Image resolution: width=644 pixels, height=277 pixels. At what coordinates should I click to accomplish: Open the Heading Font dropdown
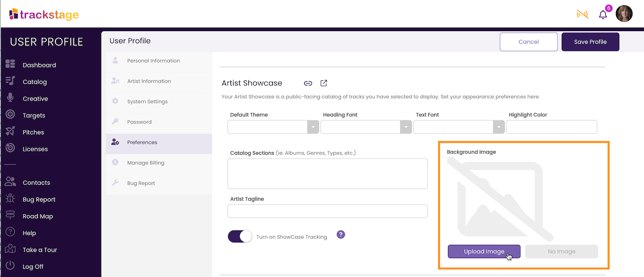(366, 127)
